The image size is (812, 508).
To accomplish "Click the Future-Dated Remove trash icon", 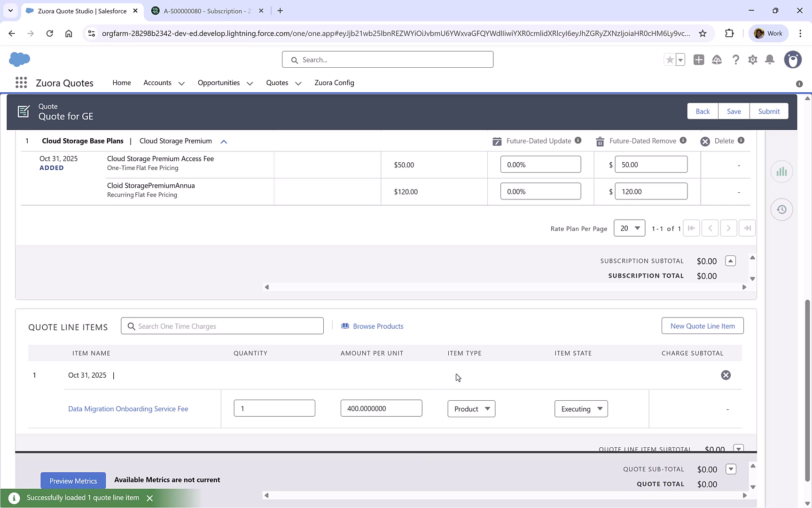I will pos(600,141).
